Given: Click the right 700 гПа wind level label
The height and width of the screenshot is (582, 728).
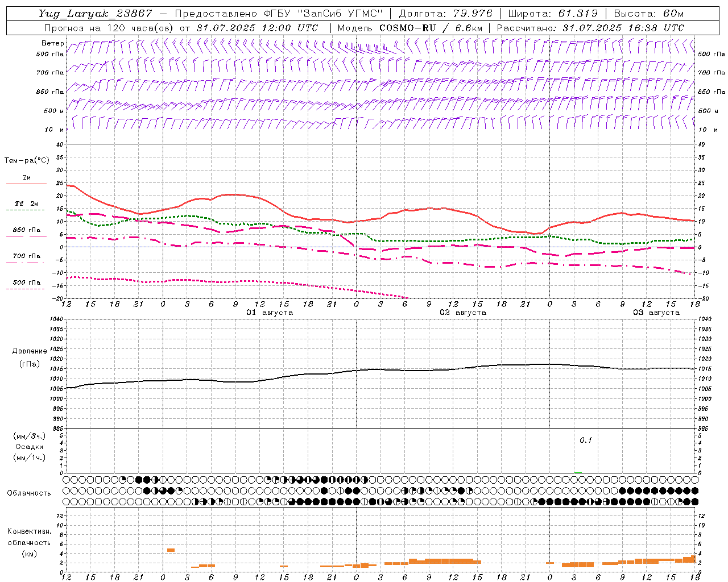Looking at the screenshot, I should pyautogui.click(x=712, y=73).
